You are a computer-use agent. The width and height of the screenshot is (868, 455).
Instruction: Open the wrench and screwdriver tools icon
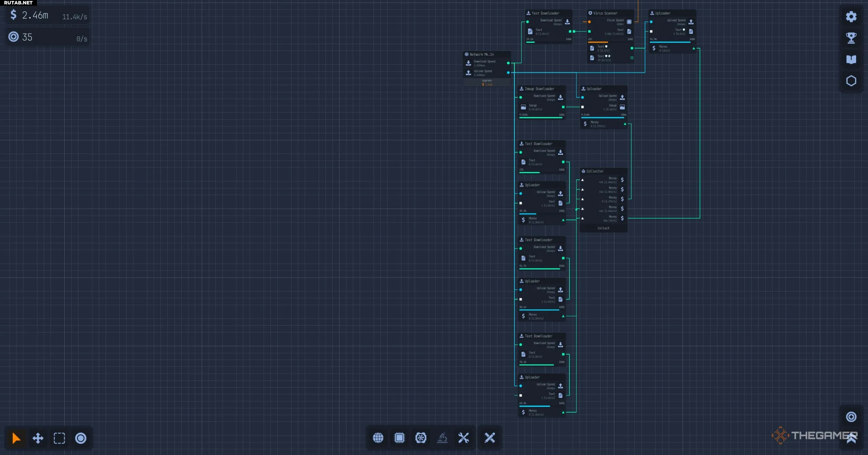[464, 438]
